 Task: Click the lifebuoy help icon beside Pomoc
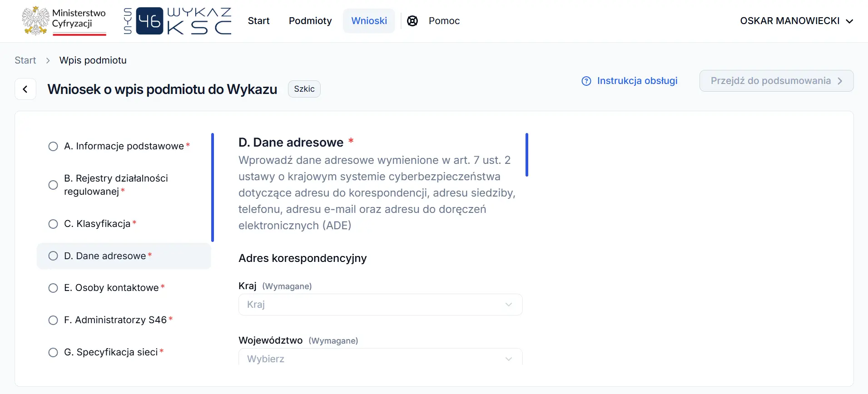coord(412,21)
